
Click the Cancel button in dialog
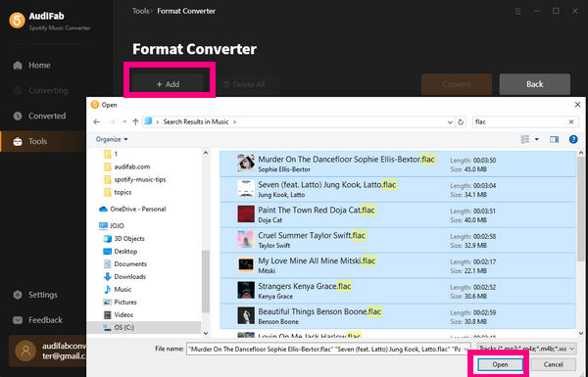(x=553, y=364)
